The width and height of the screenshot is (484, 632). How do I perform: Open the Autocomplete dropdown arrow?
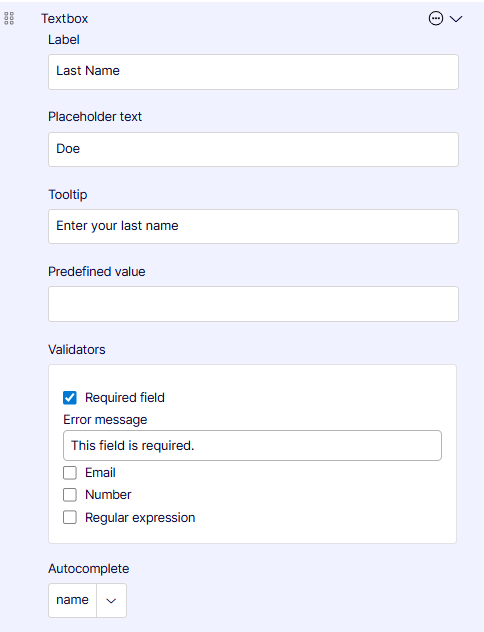tap(111, 601)
